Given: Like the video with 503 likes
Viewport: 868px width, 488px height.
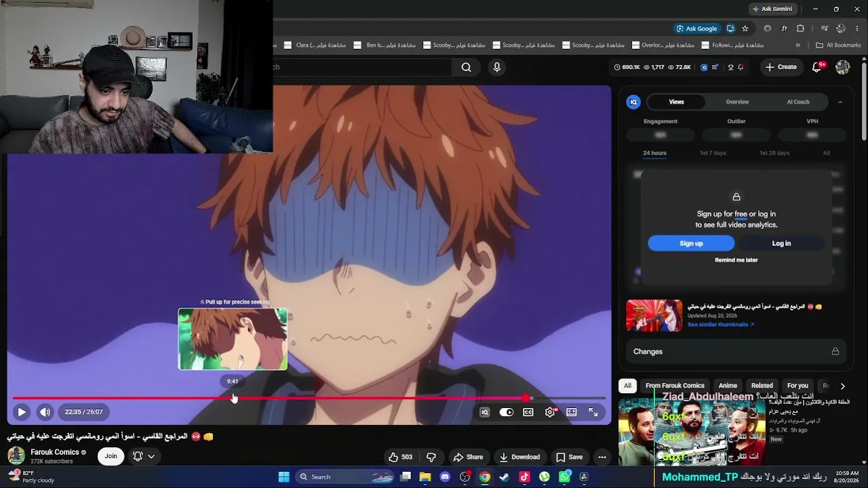Looking at the screenshot, I should (x=400, y=457).
